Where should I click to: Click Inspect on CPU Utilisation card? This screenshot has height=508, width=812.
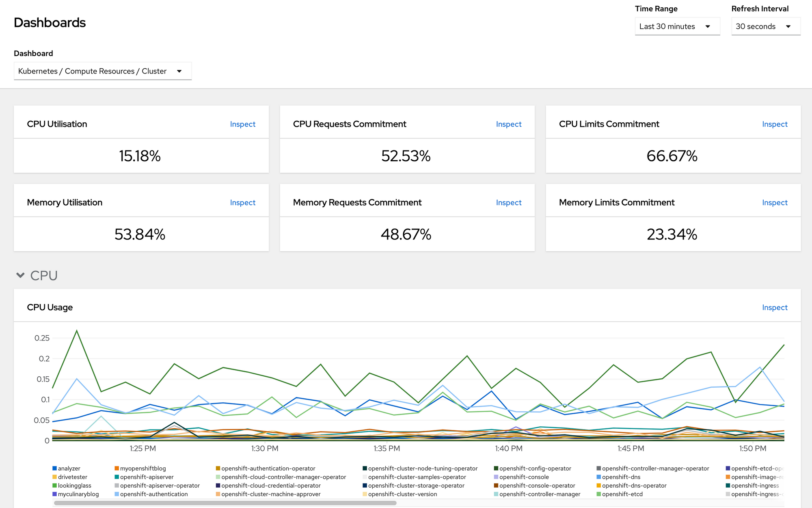242,124
